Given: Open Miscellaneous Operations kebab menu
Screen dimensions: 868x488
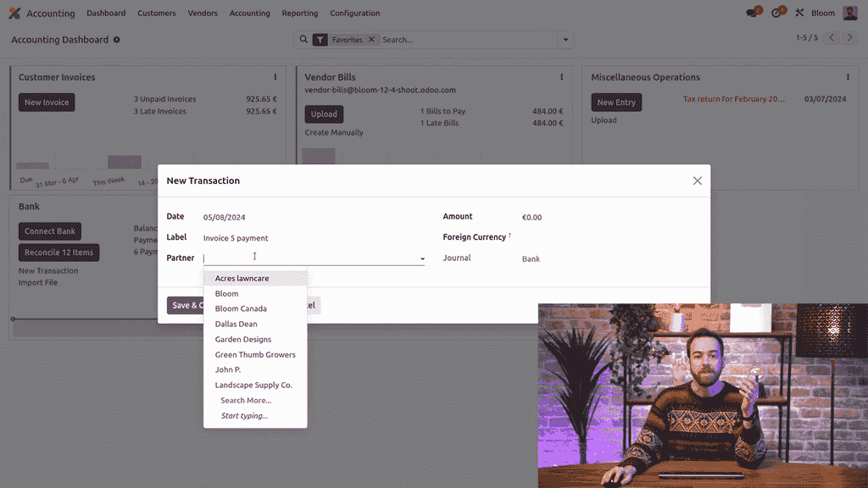Looking at the screenshot, I should pyautogui.click(x=848, y=77).
